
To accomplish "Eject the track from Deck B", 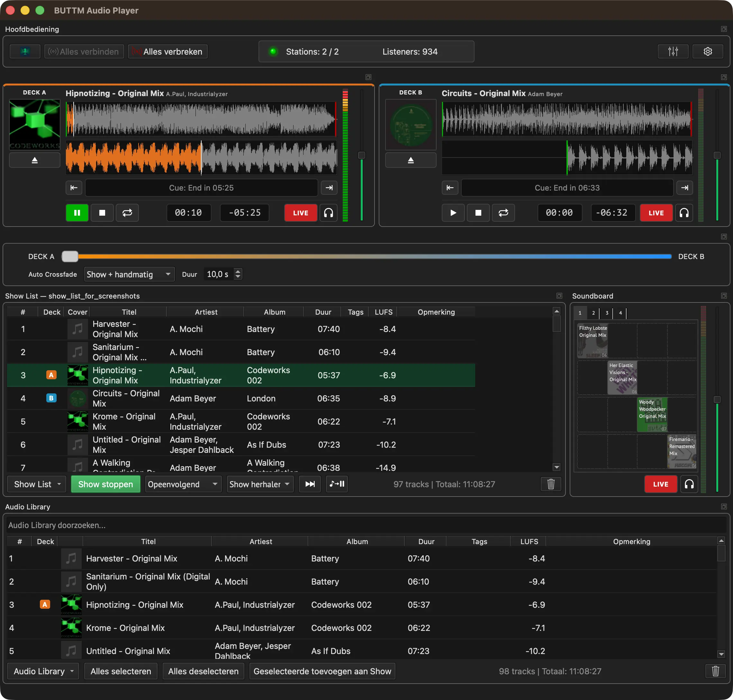I will 411,160.
